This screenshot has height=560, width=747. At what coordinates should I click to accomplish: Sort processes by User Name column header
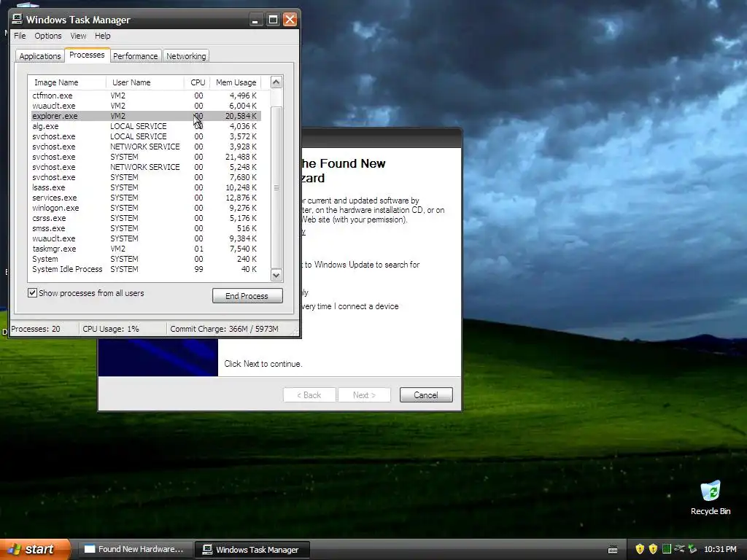[145, 82]
